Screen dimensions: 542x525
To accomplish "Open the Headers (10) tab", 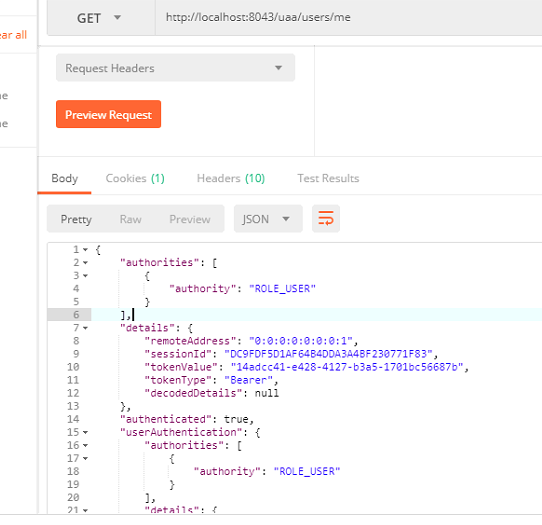I will point(231,178).
